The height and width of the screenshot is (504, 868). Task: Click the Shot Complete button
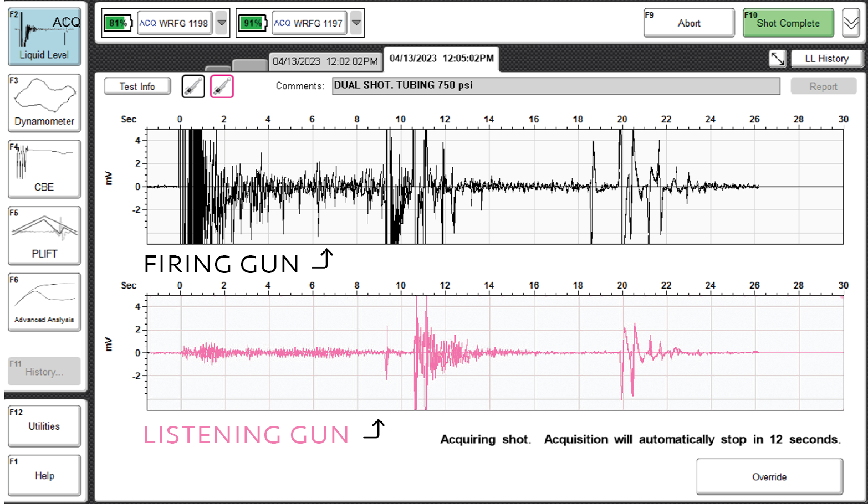788,23
